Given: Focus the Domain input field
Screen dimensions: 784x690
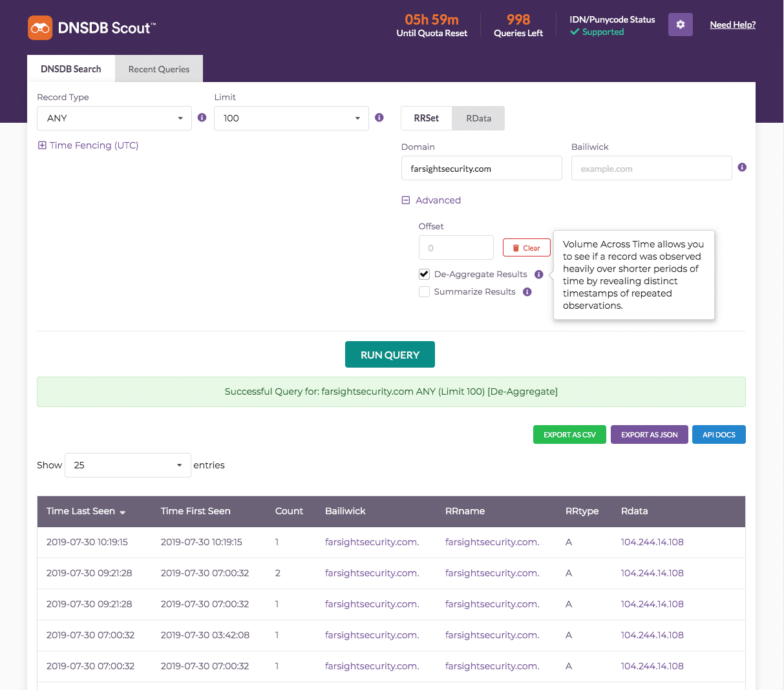Looking at the screenshot, I should (x=482, y=169).
